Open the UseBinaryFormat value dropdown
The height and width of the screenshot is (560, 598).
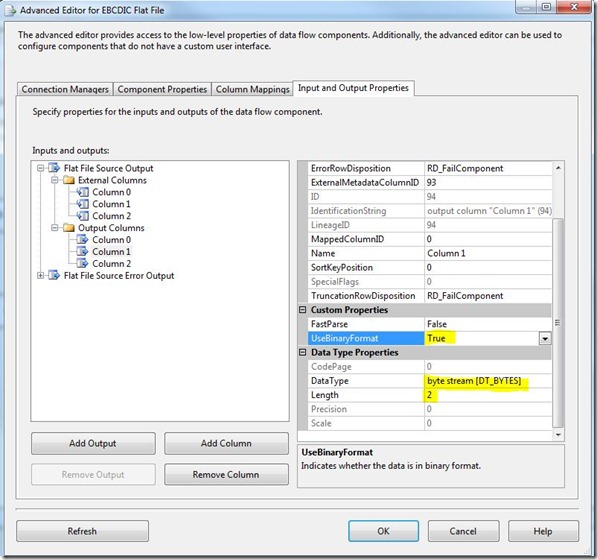[x=545, y=338]
